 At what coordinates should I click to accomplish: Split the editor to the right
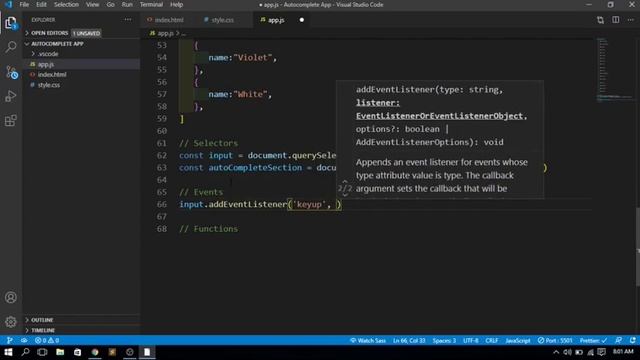pos(616,20)
